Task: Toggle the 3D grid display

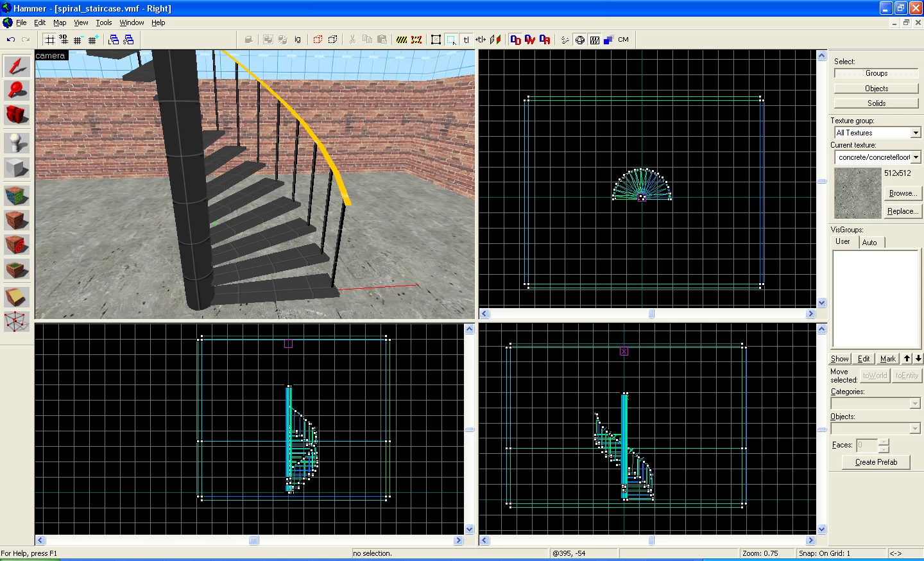Action: click(x=64, y=40)
